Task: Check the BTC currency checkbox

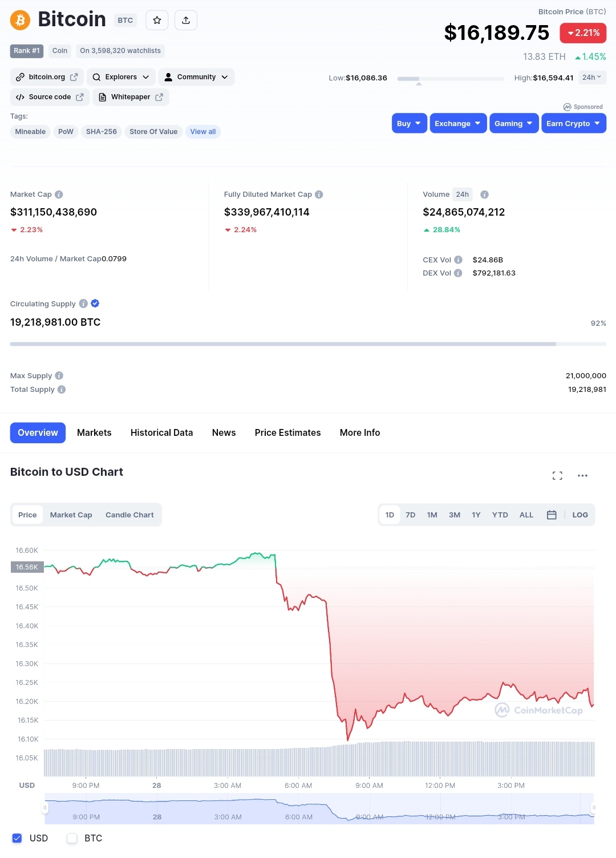Action: (x=72, y=838)
